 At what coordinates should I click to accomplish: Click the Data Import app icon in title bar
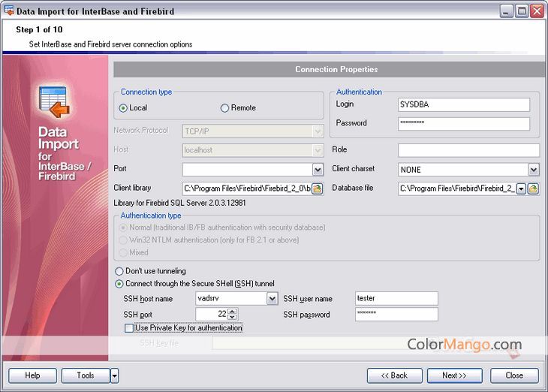pyautogui.click(x=9, y=11)
